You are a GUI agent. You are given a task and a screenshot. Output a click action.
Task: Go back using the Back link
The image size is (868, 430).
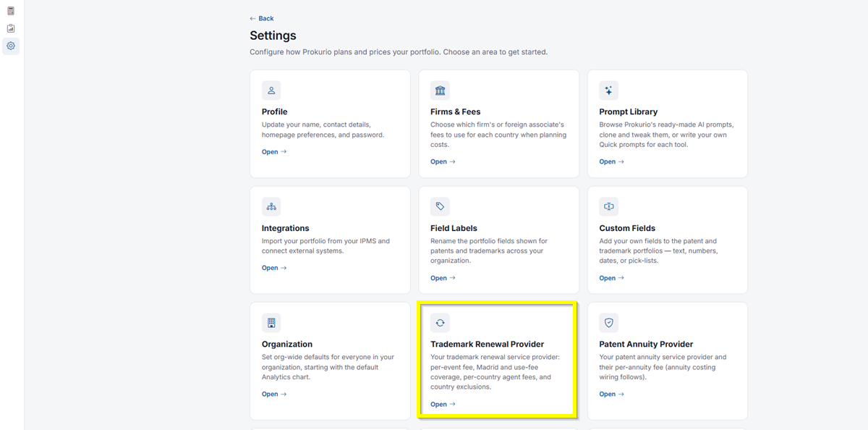tap(262, 18)
